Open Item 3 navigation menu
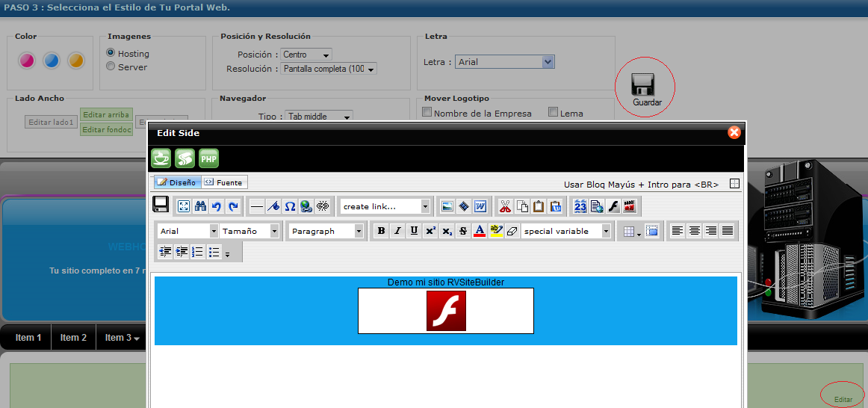Image resolution: width=868 pixels, height=408 pixels. click(123, 338)
